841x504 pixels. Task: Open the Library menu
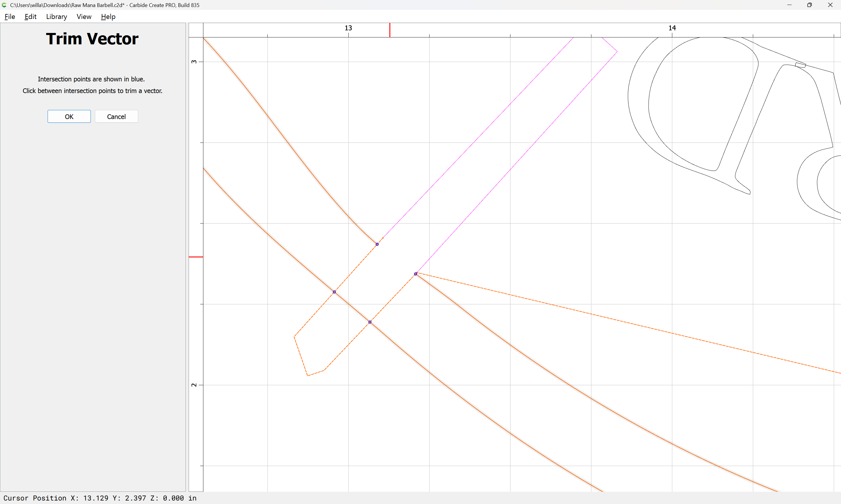(56, 17)
